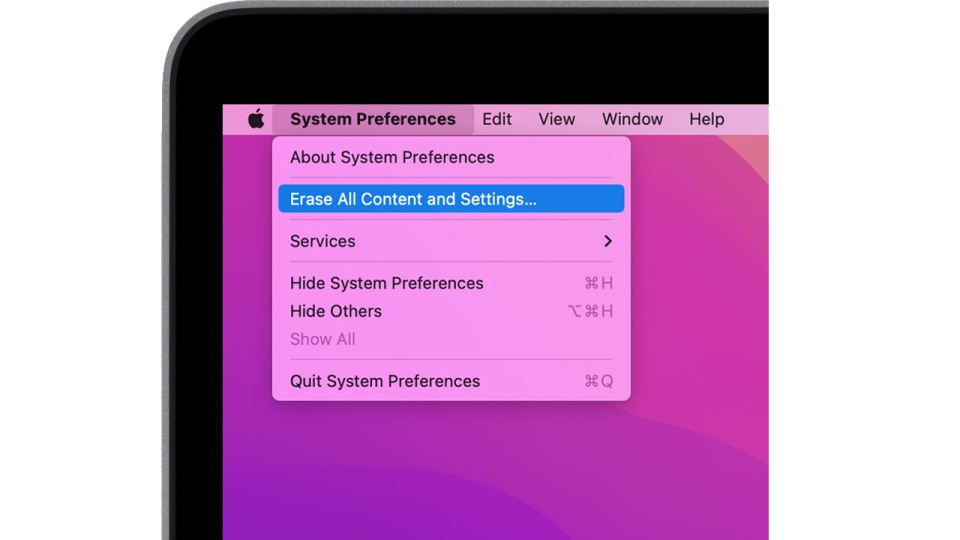Click the ⌘H shortcut beside Hide System Preferences
This screenshot has width=960, height=540.
598,283
